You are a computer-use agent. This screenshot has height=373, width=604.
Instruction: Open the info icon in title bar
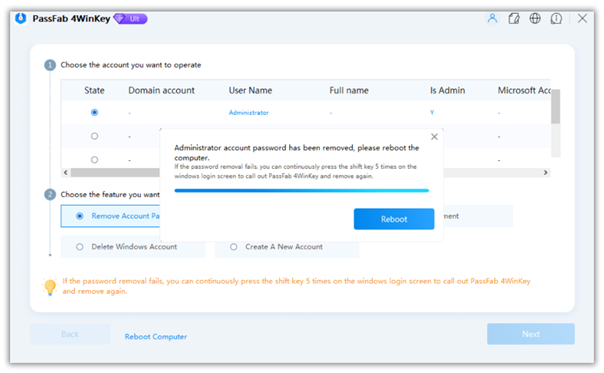(x=556, y=18)
